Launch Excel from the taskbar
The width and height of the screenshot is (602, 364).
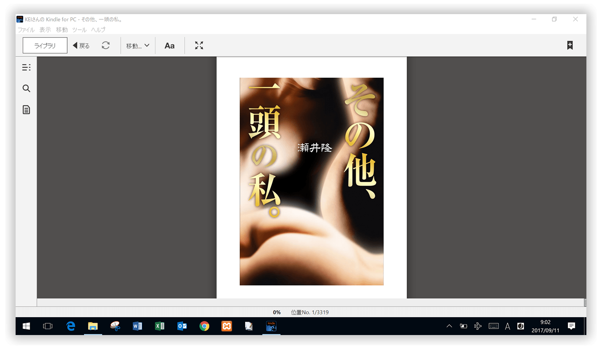click(160, 326)
